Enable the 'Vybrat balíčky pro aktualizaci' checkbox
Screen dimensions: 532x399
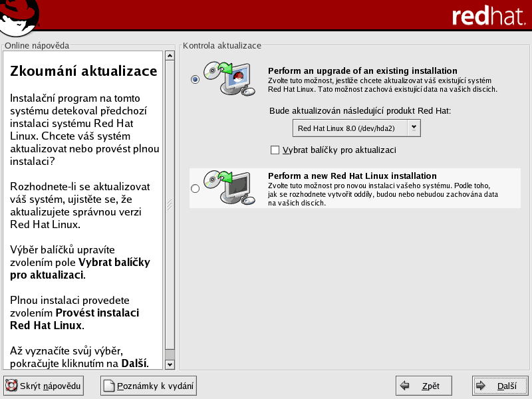pyautogui.click(x=275, y=150)
